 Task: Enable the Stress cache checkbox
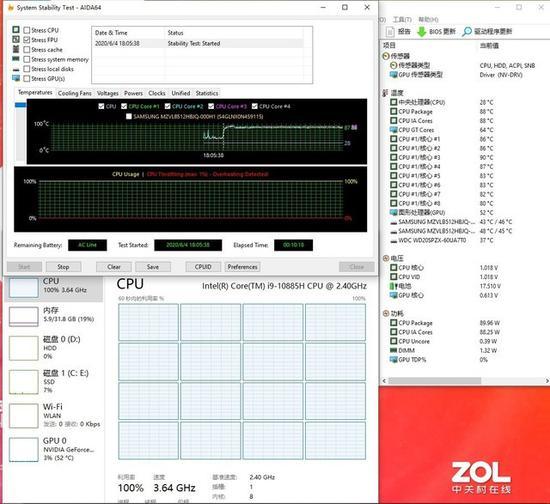click(x=27, y=49)
